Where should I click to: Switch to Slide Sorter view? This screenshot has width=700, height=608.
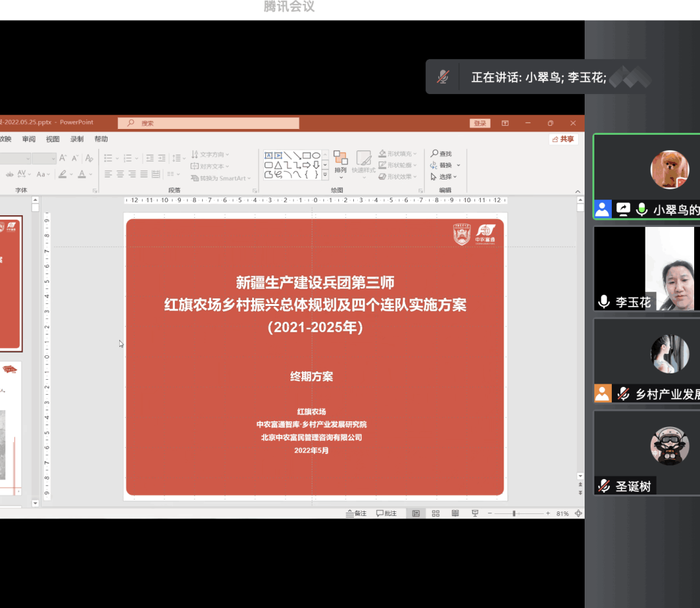436,513
